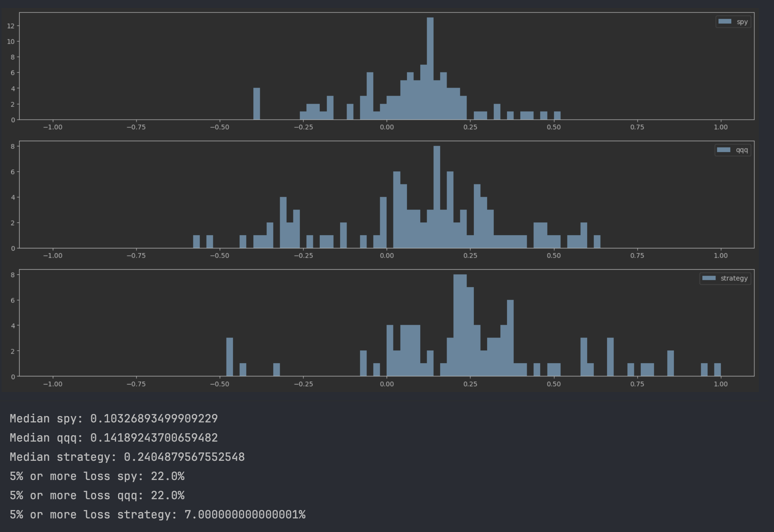
Task: Click the tallest bar in qqq histogram
Action: pyautogui.click(x=437, y=197)
